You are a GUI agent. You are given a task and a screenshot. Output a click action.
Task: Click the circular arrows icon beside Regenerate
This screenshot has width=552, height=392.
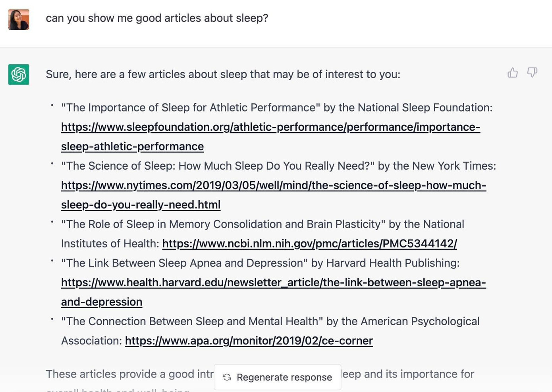227,377
